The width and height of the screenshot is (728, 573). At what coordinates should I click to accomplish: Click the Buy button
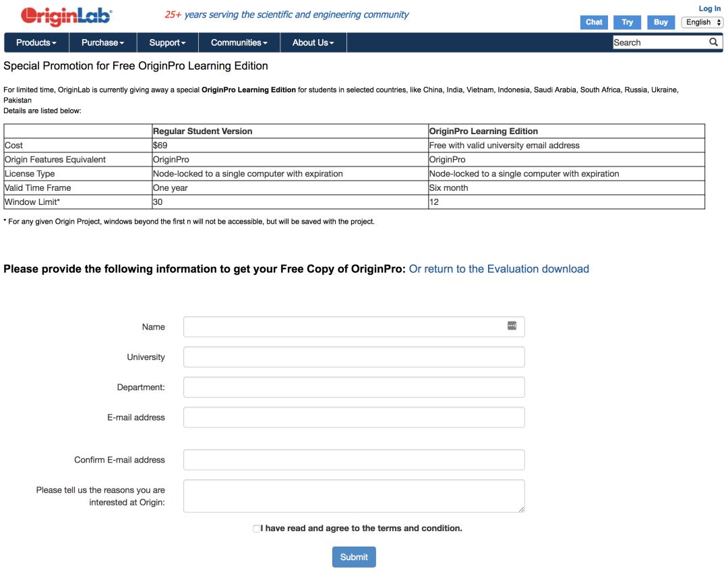661,22
